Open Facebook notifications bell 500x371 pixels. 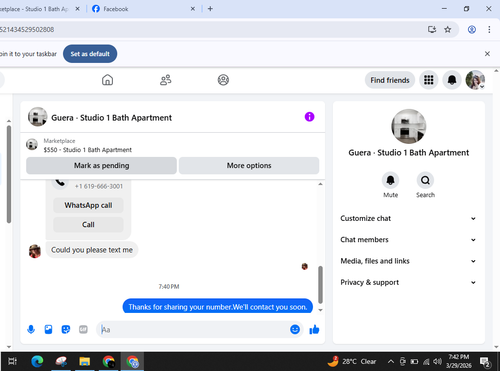pyautogui.click(x=452, y=80)
